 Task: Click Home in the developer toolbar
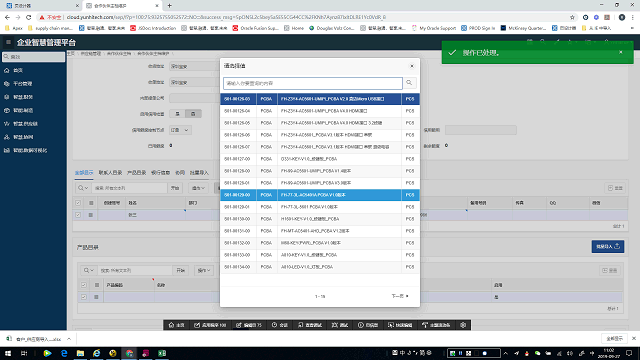click(x=176, y=325)
